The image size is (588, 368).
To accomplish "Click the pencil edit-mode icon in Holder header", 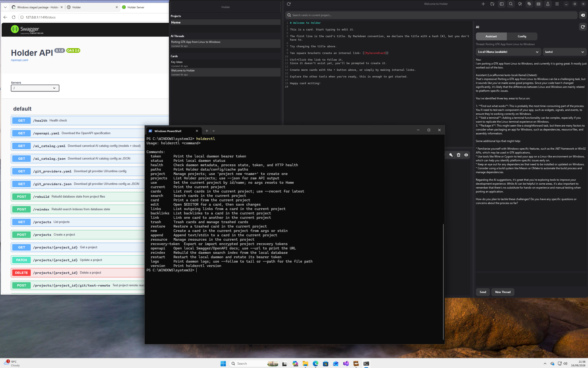I will pos(520,4).
